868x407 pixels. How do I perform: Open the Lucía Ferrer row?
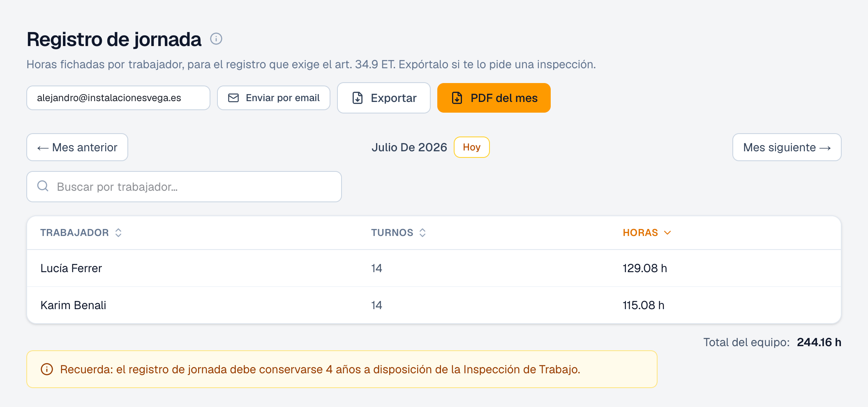point(434,268)
